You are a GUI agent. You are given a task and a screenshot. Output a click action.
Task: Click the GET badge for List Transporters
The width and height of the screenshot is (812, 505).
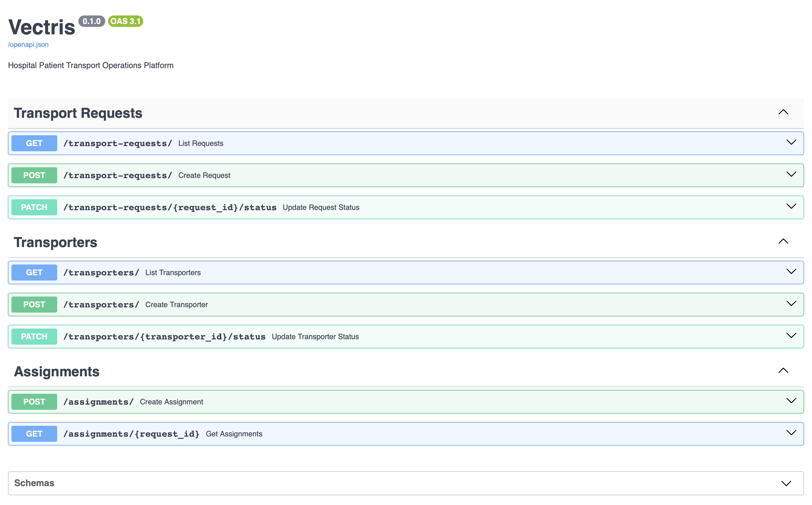point(34,273)
